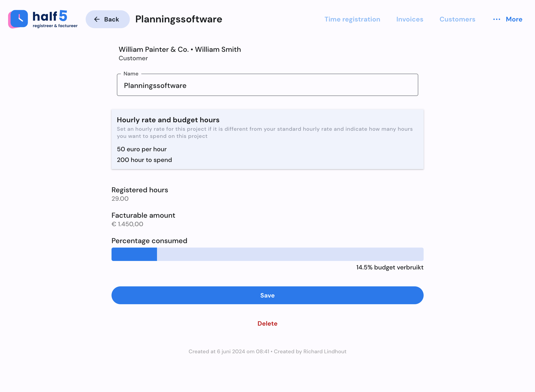Click the budget consumption progress bar
The image size is (535, 392).
coord(267,254)
